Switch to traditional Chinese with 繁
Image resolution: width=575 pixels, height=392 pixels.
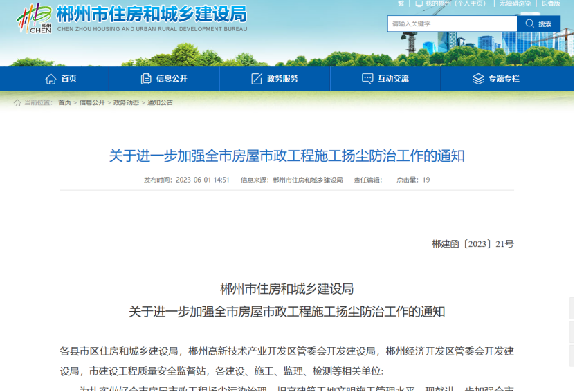pos(401,3)
